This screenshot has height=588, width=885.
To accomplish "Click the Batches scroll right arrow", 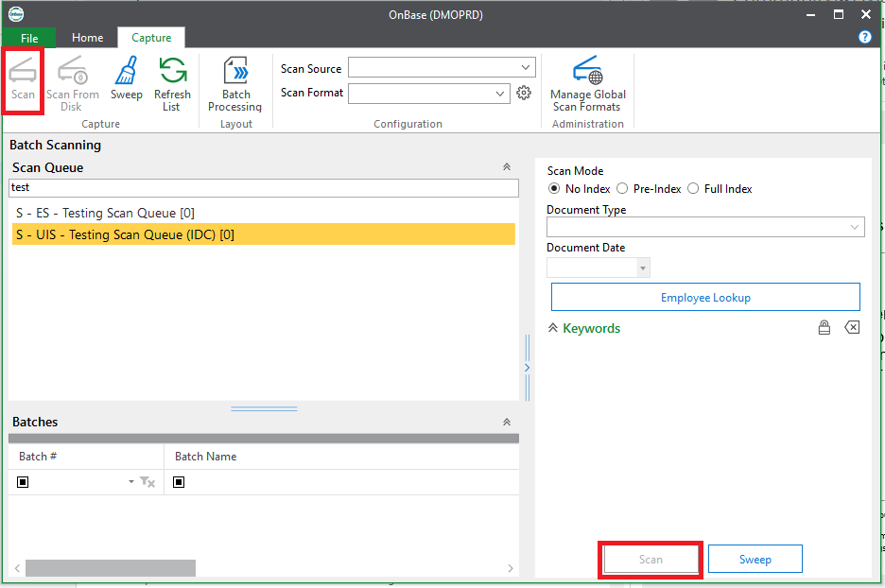I will point(511,568).
